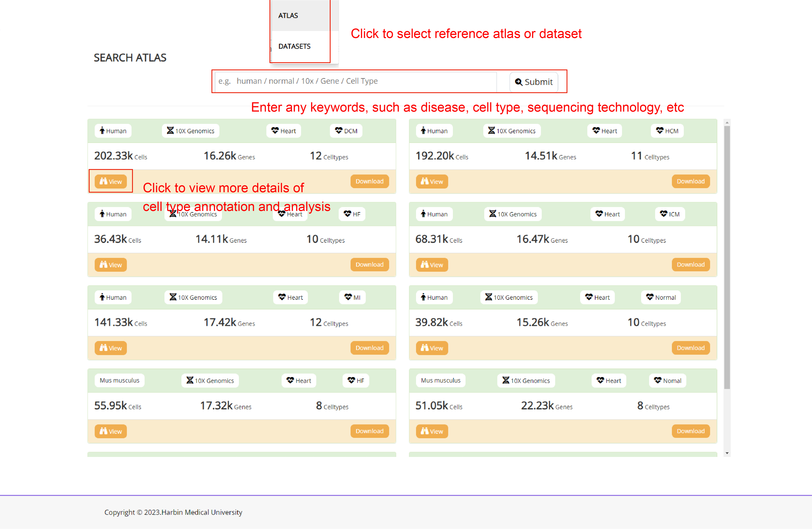Click the binoculars View icon on the DCM card

[x=103, y=181]
